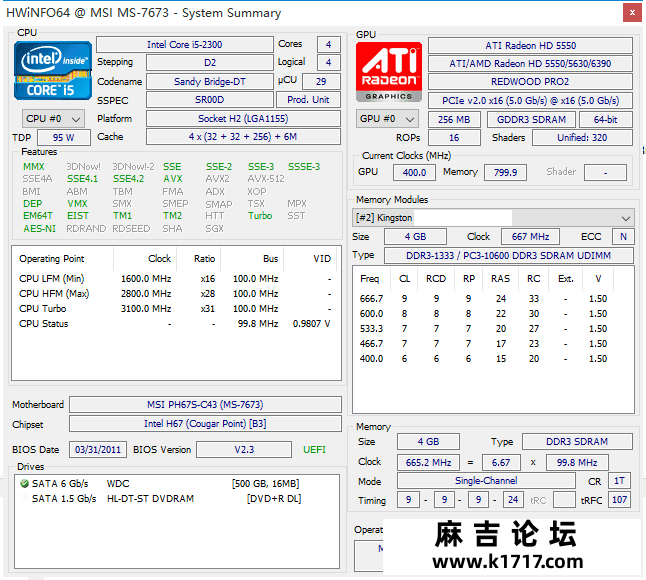Image resolution: width=646 pixels, height=580 pixels.
Task: Click the CR value 1T
Action: (x=619, y=481)
